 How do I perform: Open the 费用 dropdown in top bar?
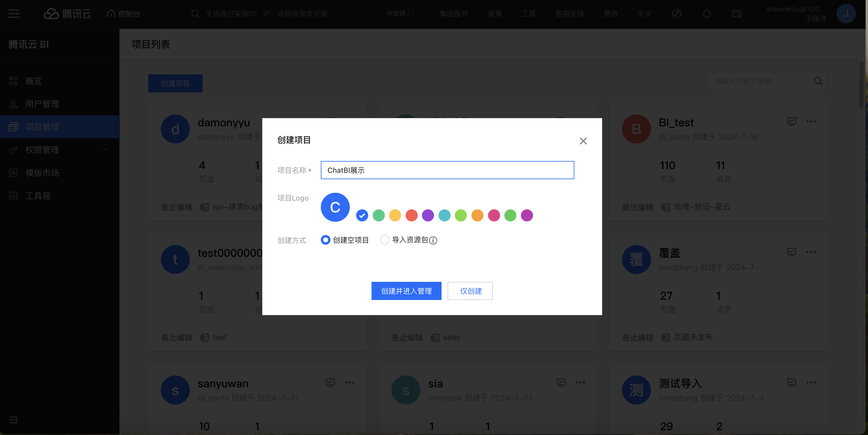coord(611,14)
